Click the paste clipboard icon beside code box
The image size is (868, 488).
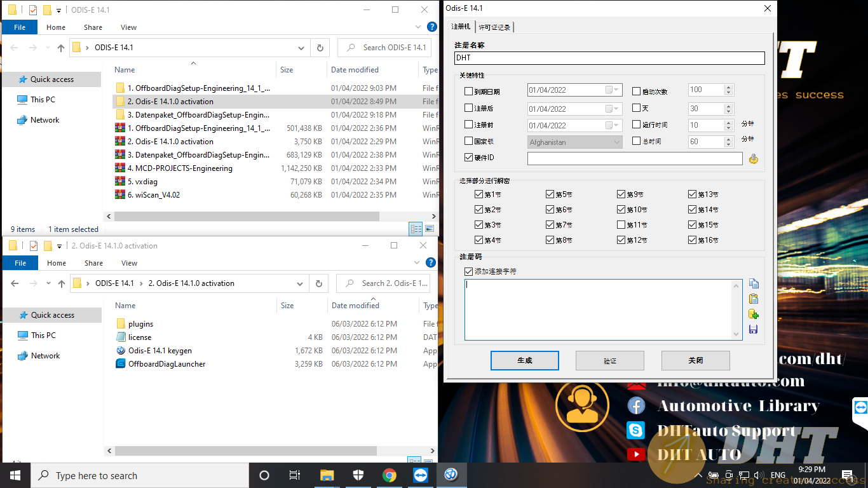coord(754,299)
